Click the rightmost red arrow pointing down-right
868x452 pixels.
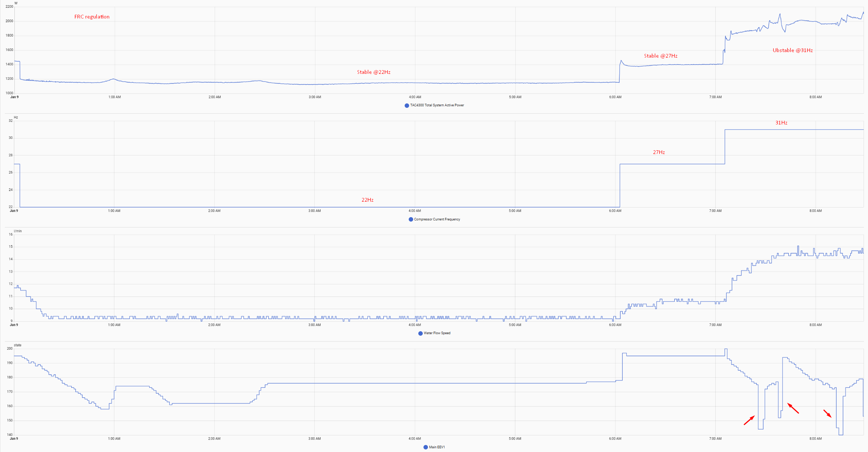click(827, 414)
